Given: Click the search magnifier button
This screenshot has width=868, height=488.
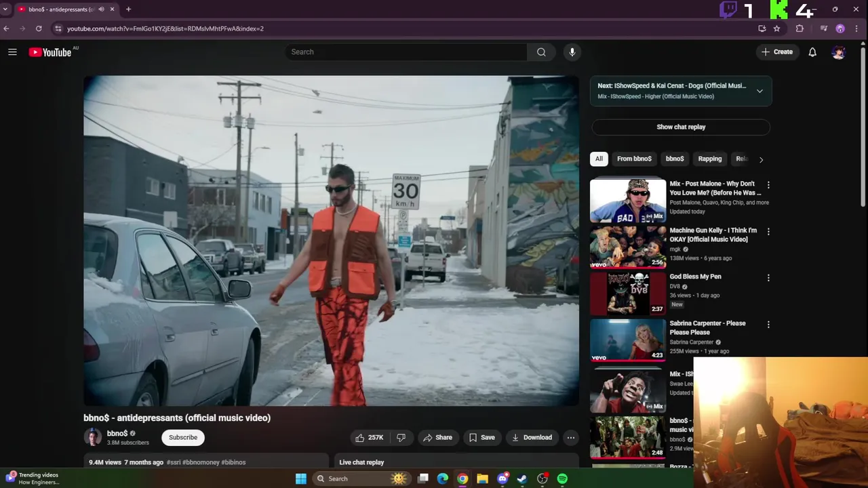Looking at the screenshot, I should click(x=541, y=52).
